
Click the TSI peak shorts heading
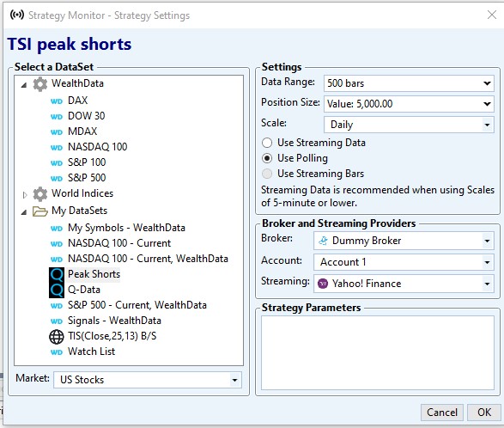pyautogui.click(x=70, y=44)
